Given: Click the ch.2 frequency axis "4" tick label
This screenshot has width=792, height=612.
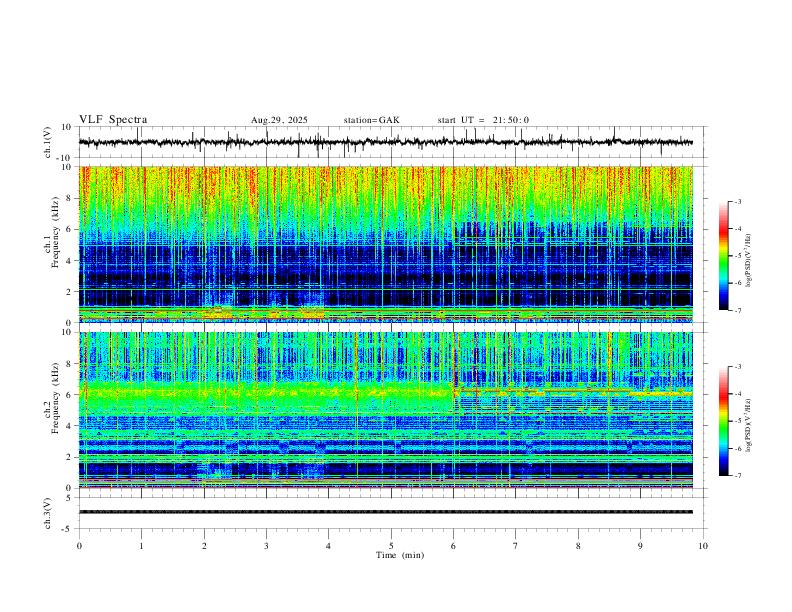Looking at the screenshot, I should 70,426.
